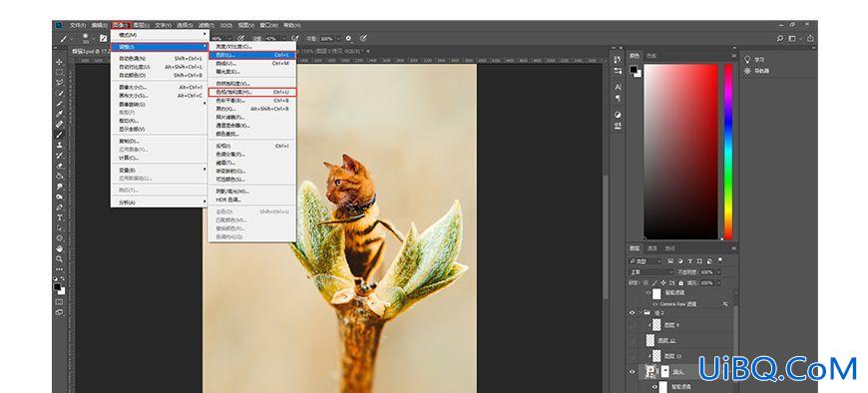Toggle the layer filtering on/off switch
Screen dimensions: 868x393
(720, 259)
